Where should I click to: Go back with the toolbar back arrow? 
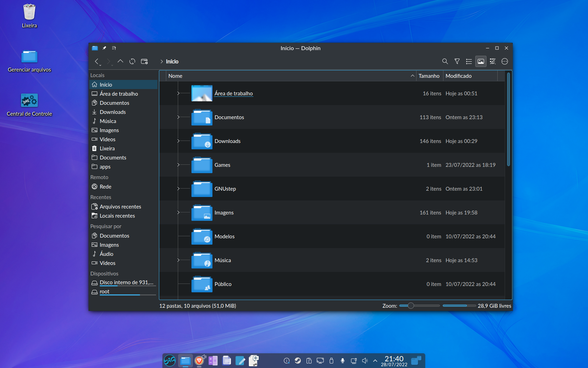97,62
